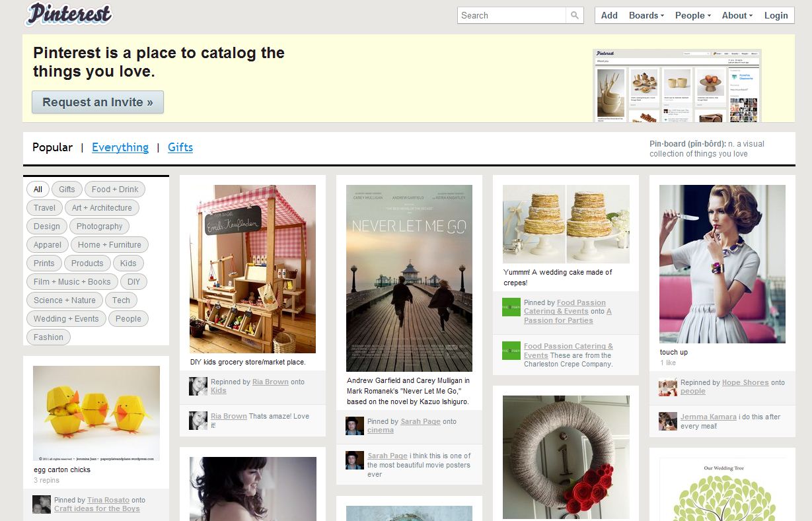Click the Add menu item
This screenshot has width=812, height=521.
(x=609, y=15)
